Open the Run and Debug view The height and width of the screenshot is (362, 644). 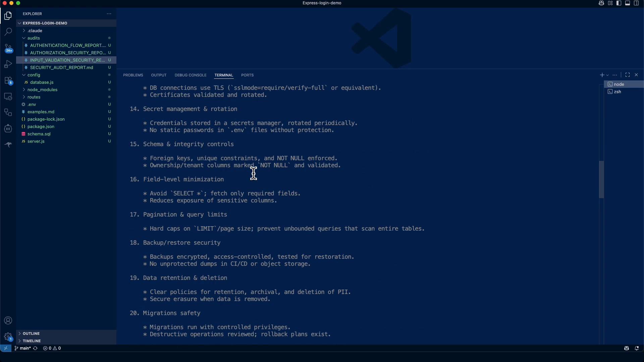tap(8, 64)
